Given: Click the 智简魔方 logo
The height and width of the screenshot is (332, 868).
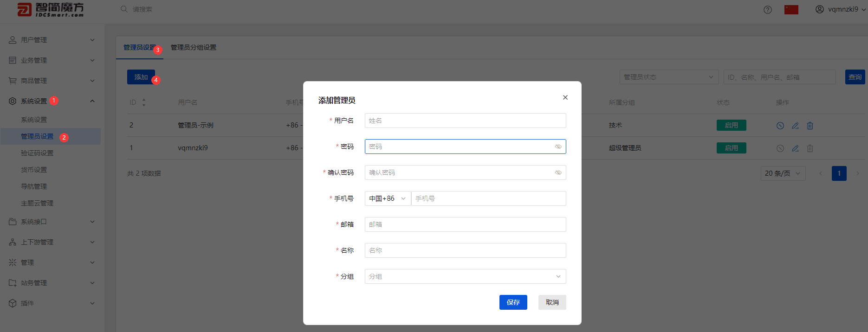Looking at the screenshot, I should tap(51, 9).
